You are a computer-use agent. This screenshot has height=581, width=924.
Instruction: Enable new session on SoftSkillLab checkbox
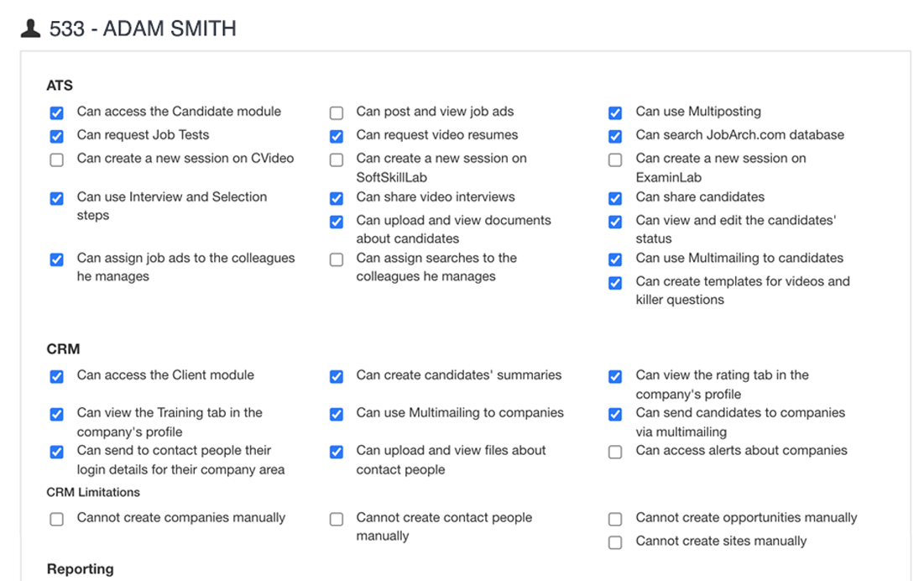click(x=337, y=160)
